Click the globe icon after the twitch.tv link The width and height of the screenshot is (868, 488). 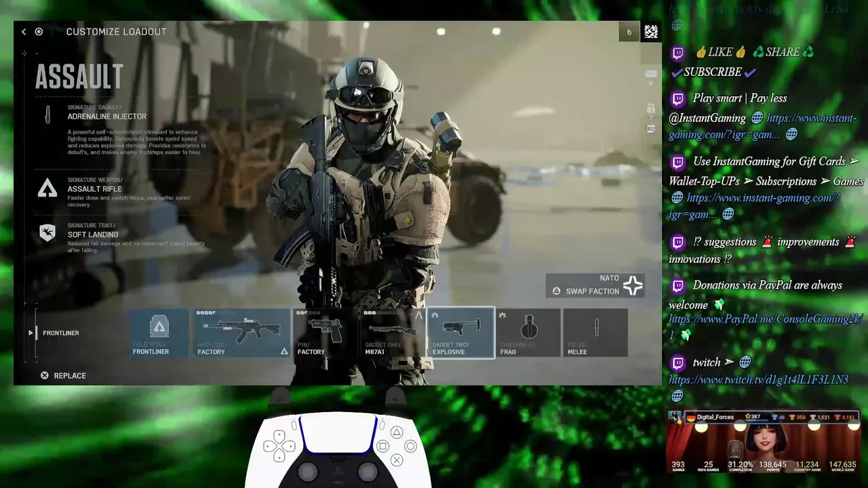point(677,396)
